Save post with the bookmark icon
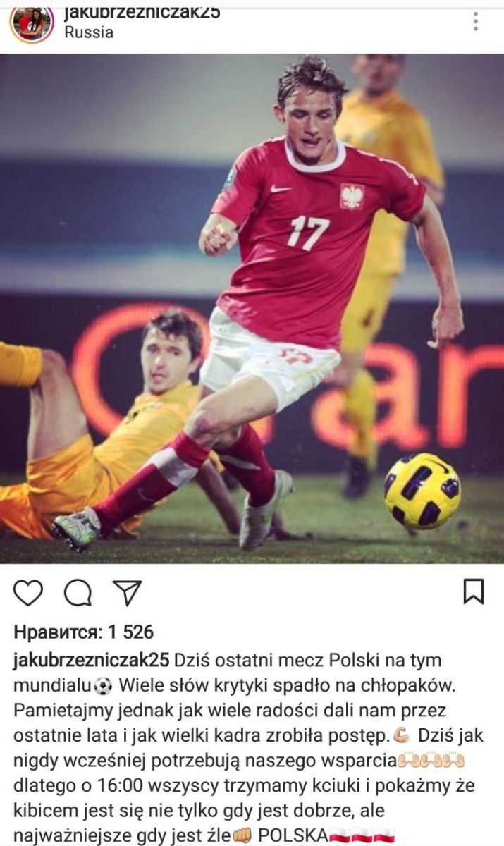Screen dimensions: 504x846 coord(474,591)
